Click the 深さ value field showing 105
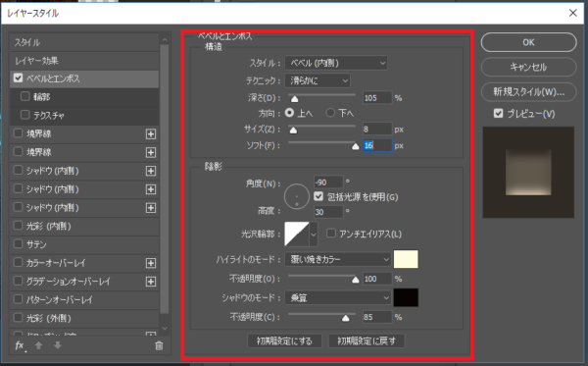This screenshot has height=366, width=588. (x=377, y=98)
